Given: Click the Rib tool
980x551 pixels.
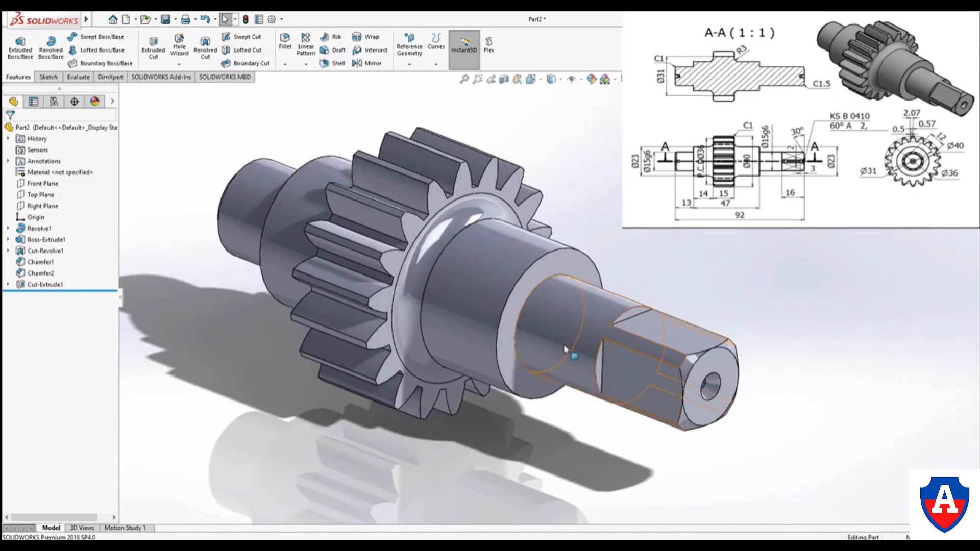Looking at the screenshot, I should click(330, 37).
